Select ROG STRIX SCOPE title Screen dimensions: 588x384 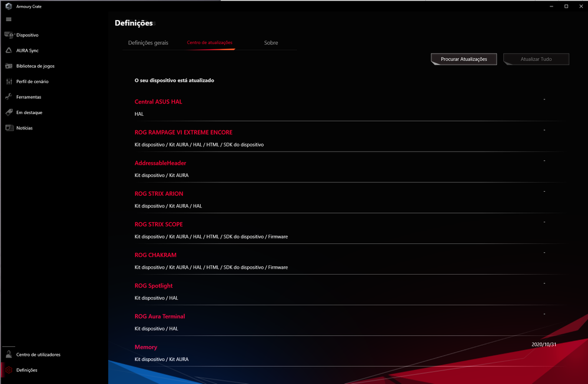[159, 225]
